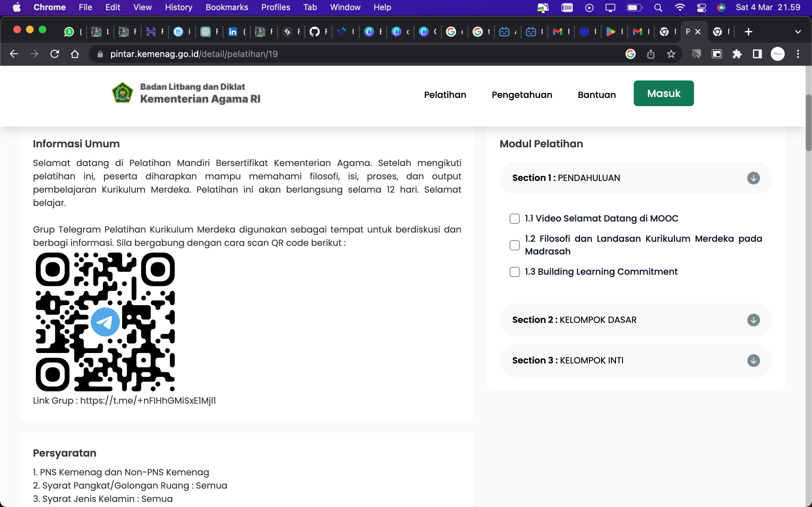Check 1.1 Video Selamat Datang di MOOC

pos(514,219)
